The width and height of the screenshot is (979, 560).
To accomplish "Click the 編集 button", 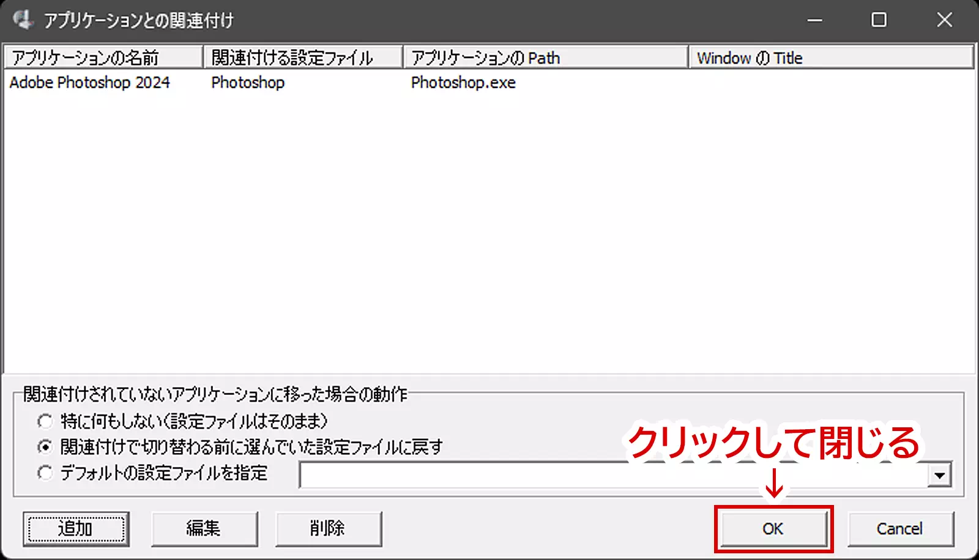I will click(x=204, y=529).
